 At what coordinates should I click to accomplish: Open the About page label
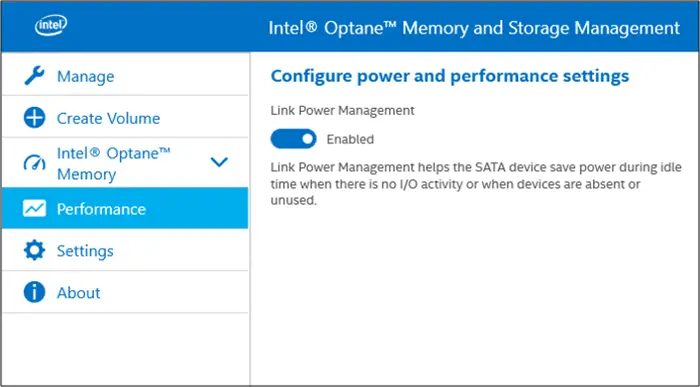(x=79, y=293)
